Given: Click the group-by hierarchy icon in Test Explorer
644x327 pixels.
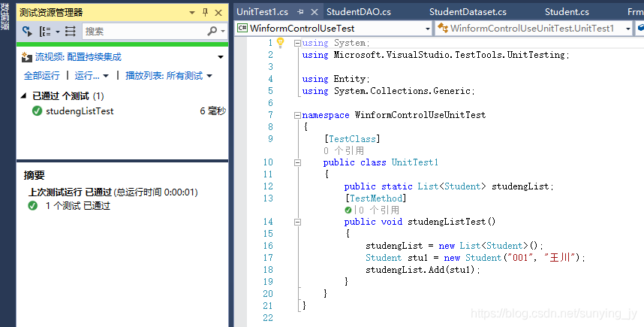Looking at the screenshot, I should tap(45, 32).
